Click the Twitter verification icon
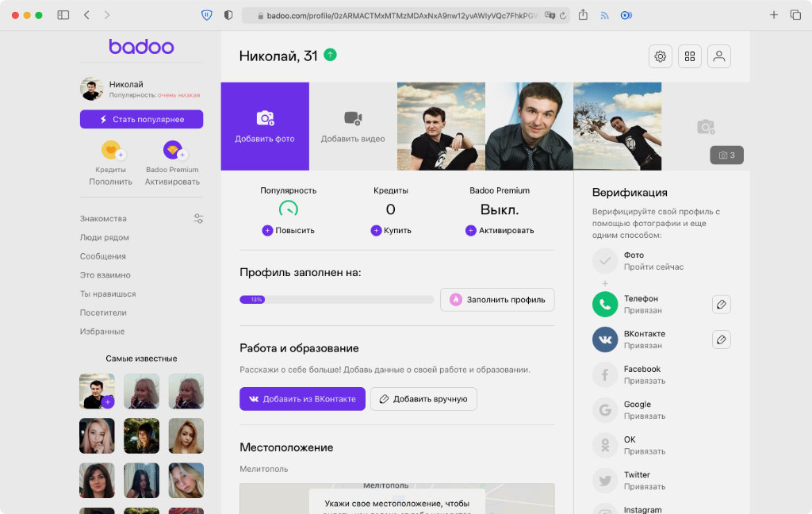The height and width of the screenshot is (514, 812). pyautogui.click(x=605, y=480)
